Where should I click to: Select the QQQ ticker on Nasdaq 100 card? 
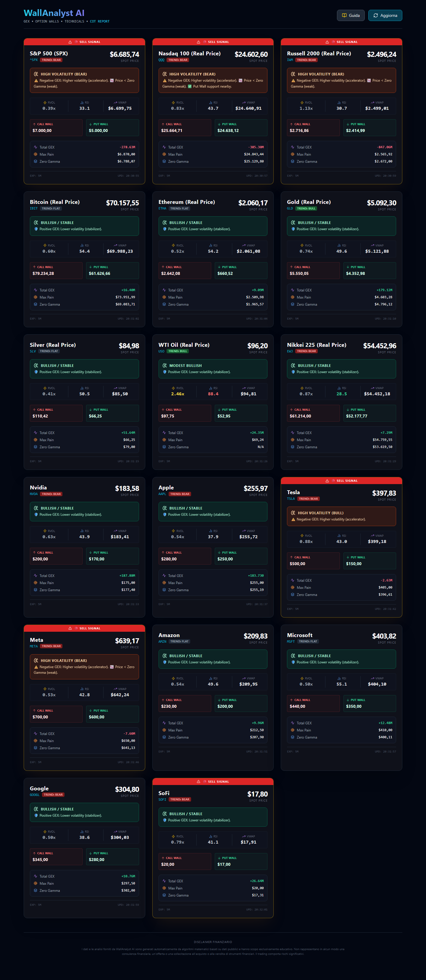click(x=161, y=60)
